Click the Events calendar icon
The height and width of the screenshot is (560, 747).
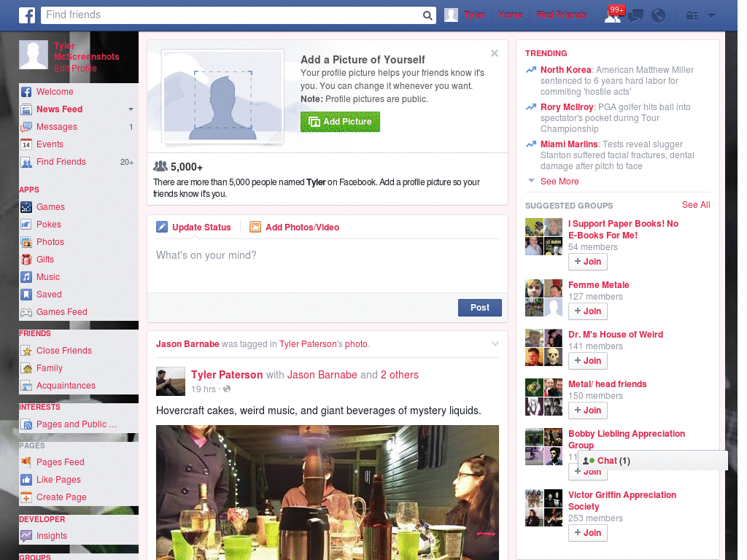[26, 144]
